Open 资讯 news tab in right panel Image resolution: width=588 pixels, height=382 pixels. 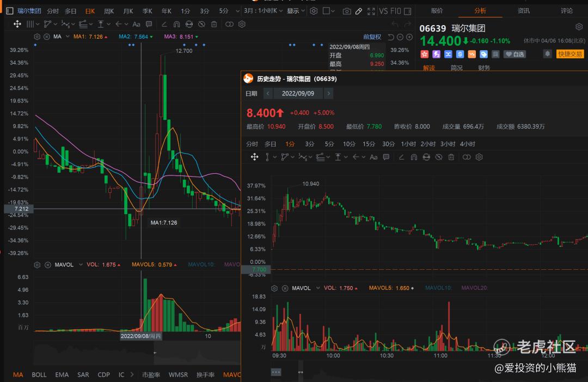(524, 10)
